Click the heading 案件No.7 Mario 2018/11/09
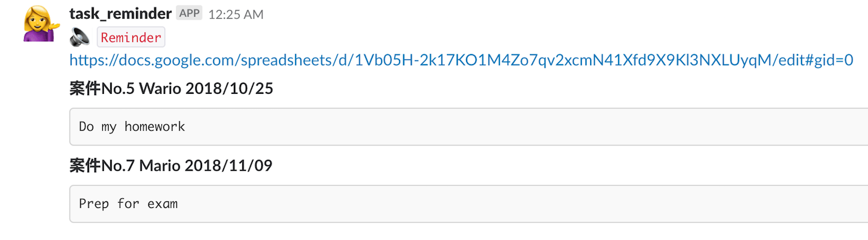This screenshot has height=240, width=868. pyautogui.click(x=171, y=166)
